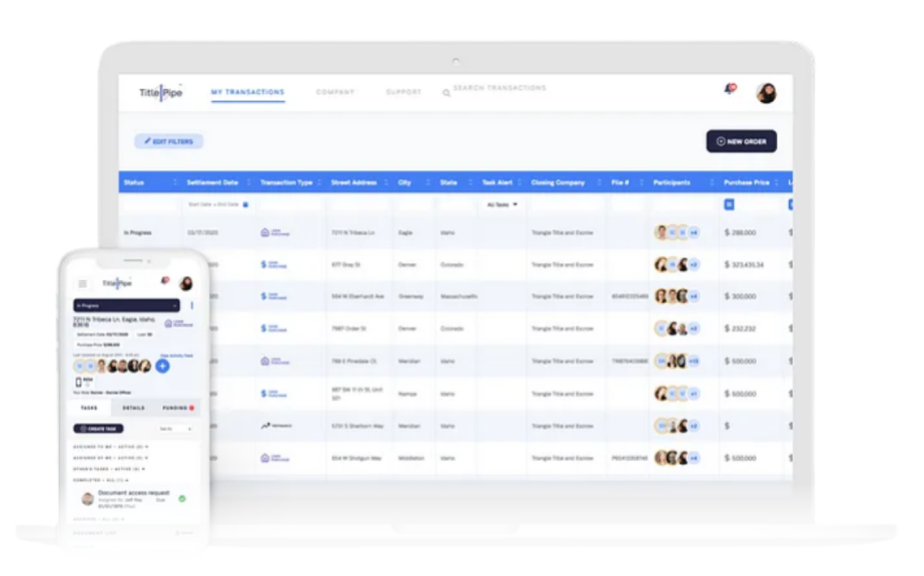Select the Funding tab on the phone
Screen dimensions: 924x576
click(x=178, y=408)
